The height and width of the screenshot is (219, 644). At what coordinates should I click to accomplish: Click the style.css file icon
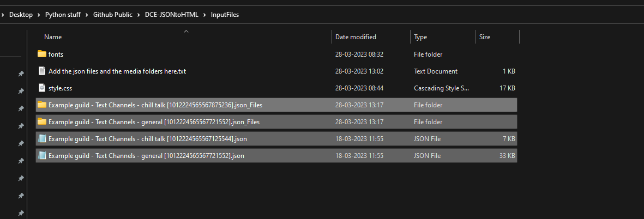point(42,88)
